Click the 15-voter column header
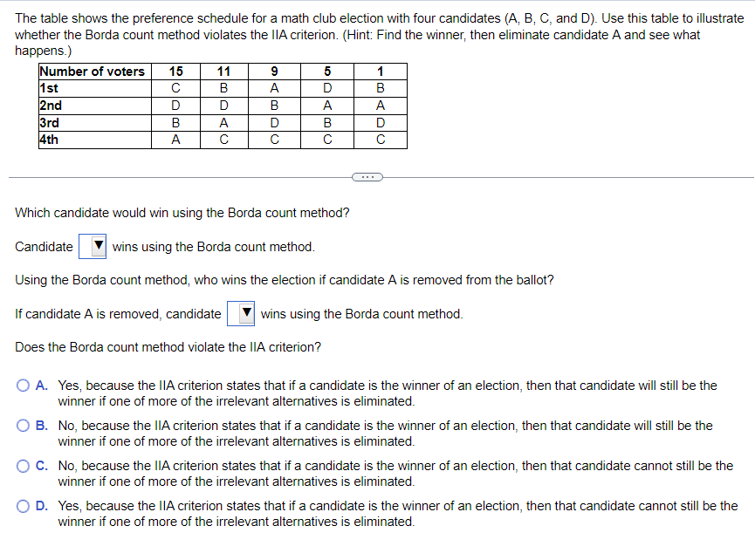The image size is (755, 560). tap(175, 72)
